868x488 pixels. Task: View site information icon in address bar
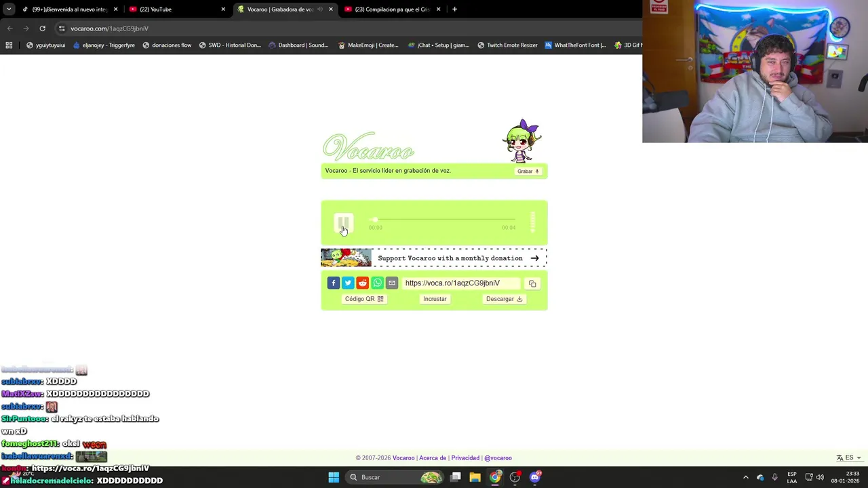click(x=62, y=28)
